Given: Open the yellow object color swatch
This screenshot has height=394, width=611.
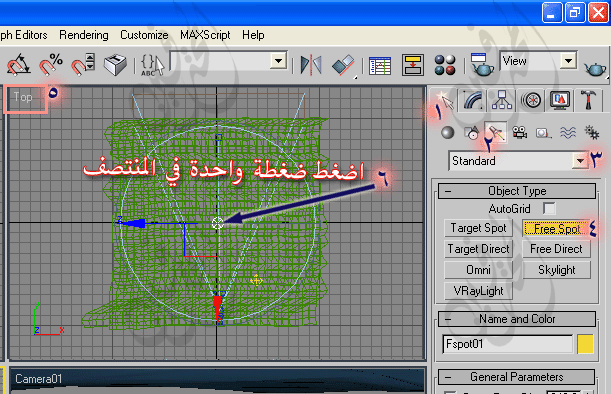Looking at the screenshot, I should 585,344.
